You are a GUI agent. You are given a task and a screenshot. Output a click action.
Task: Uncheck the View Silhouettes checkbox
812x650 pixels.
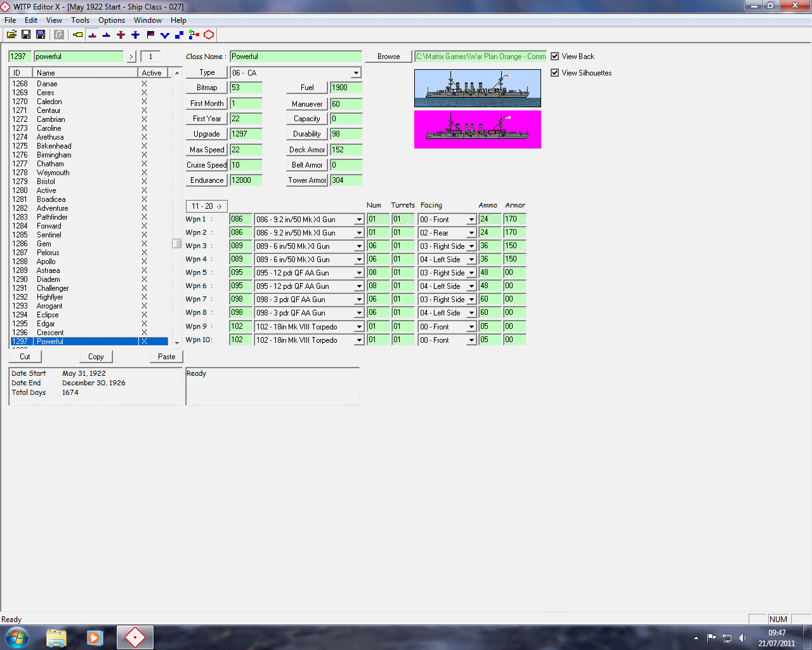pos(555,73)
